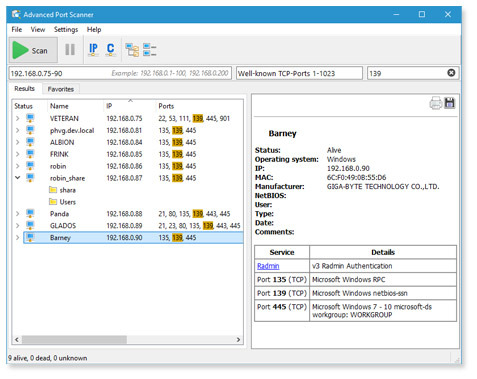Expand the VETERAN host row
Viewport: 477px width, 379px height.
click(17, 118)
